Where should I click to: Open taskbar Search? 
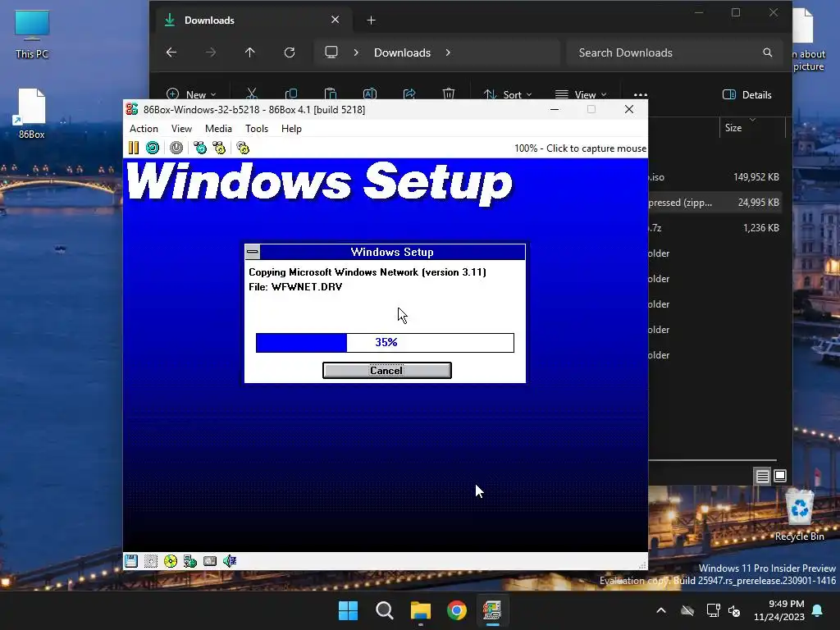coord(385,610)
